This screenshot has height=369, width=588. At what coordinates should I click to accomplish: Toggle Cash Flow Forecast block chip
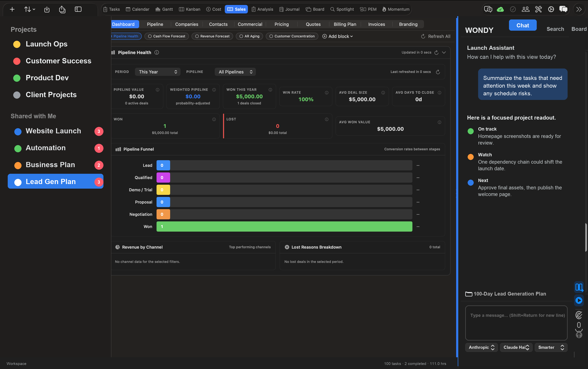166,36
